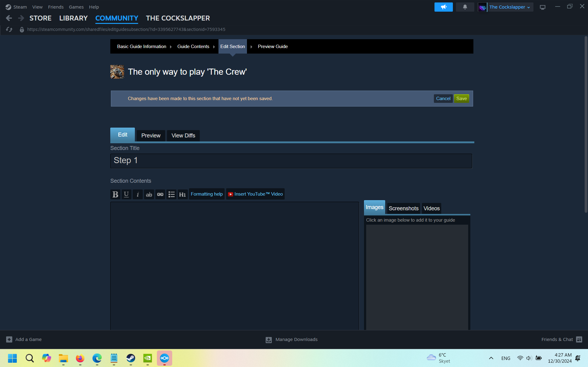Open the Help menu
588x367 pixels.
[94, 7]
